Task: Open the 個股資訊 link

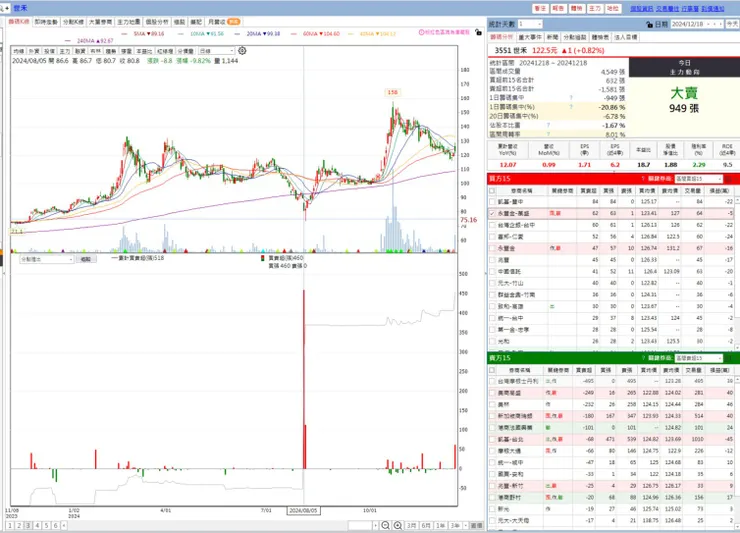Action: coord(642,8)
